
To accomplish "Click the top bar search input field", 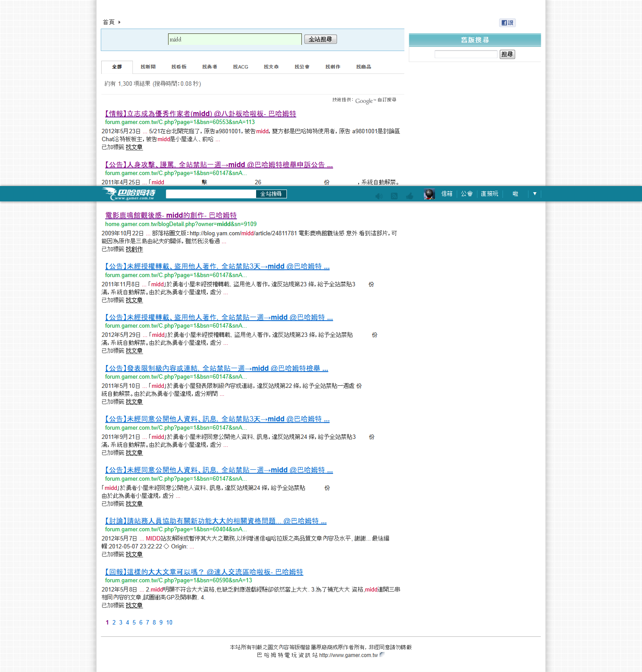I will tap(211, 194).
